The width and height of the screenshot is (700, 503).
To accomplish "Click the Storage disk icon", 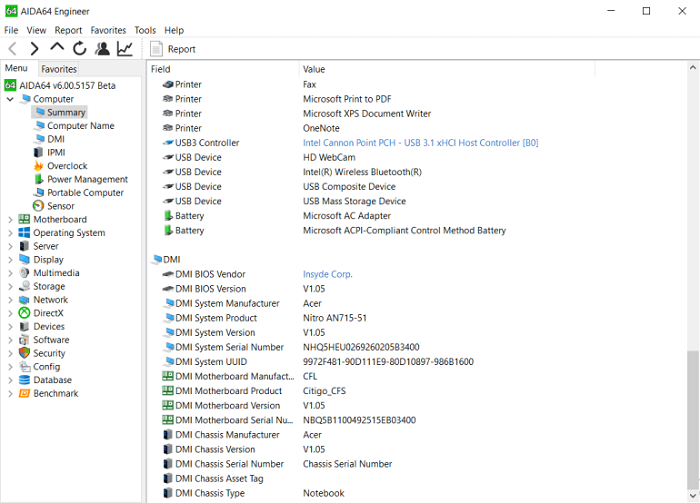I will [x=24, y=287].
